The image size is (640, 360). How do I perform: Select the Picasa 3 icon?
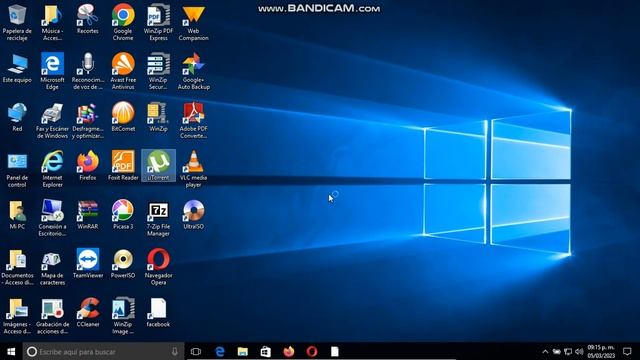123,215
